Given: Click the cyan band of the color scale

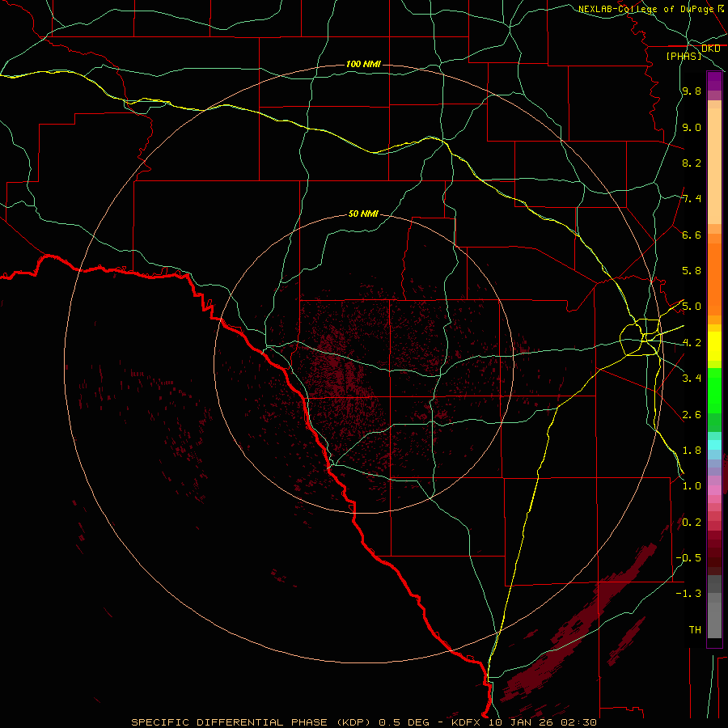Looking at the screenshot, I should coord(714,445).
